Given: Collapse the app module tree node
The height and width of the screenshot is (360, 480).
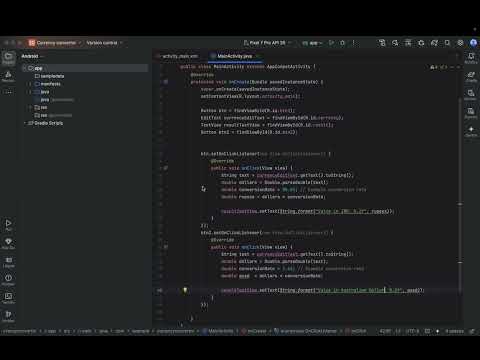Looking at the screenshot, I should (25, 68).
